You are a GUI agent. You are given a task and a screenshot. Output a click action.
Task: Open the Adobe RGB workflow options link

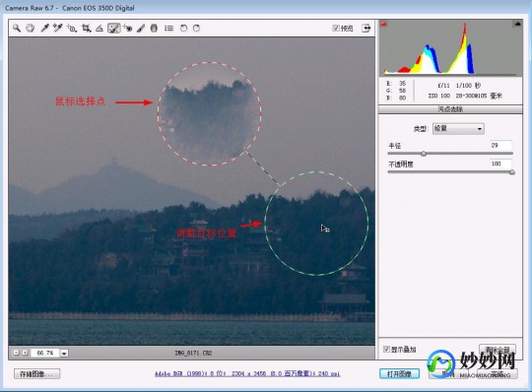pos(247,373)
